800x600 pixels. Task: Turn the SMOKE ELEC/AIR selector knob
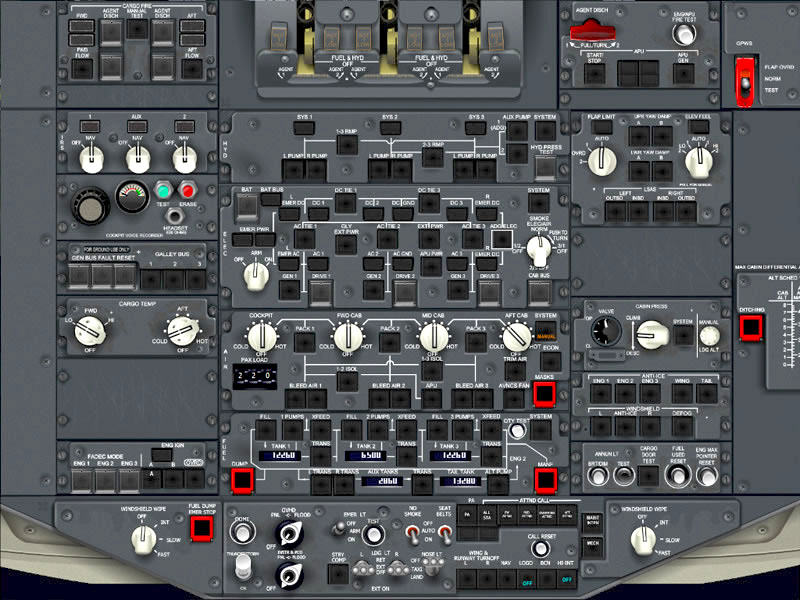point(538,249)
